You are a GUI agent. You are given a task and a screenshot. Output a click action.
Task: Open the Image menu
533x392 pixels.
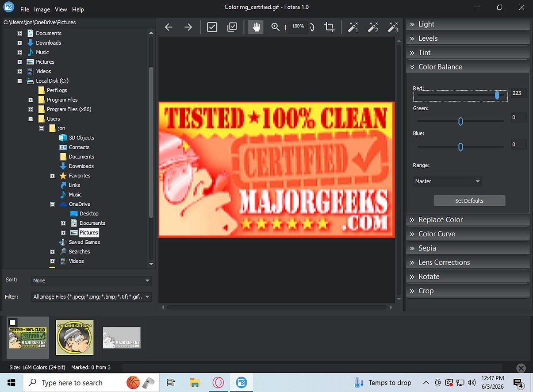(x=42, y=9)
